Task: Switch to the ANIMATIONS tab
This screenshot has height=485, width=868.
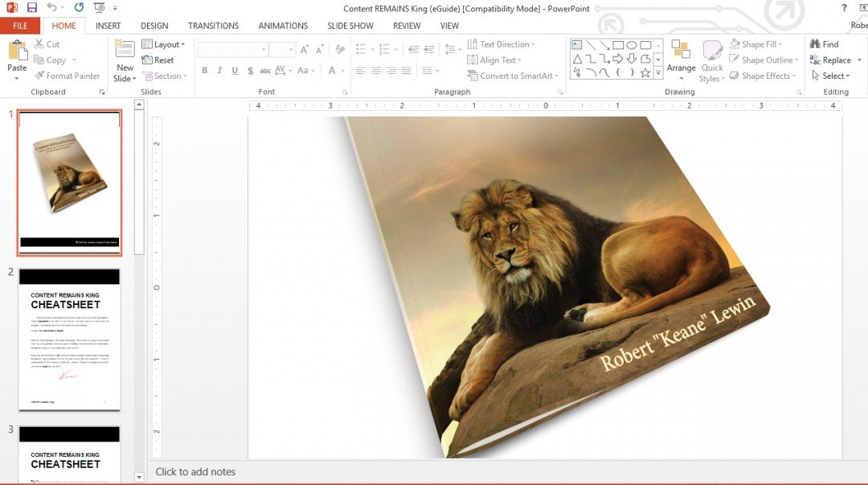Action: 283,26
